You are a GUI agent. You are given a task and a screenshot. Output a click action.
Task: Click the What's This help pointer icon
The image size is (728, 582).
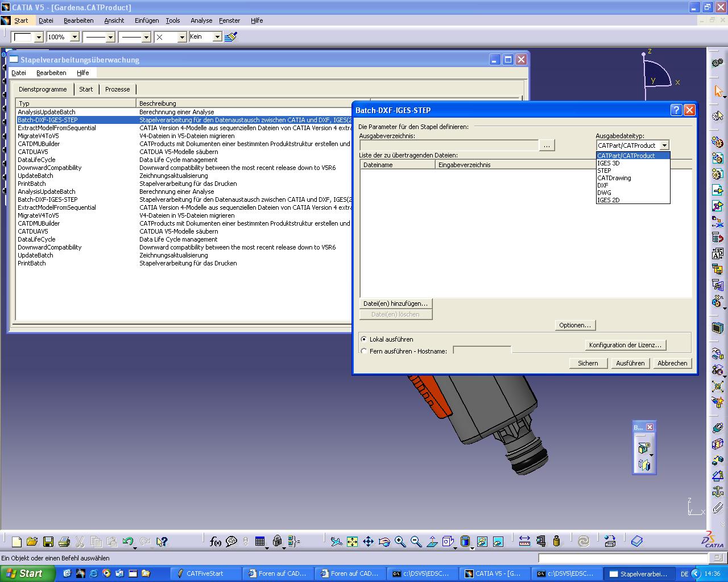coord(162,542)
